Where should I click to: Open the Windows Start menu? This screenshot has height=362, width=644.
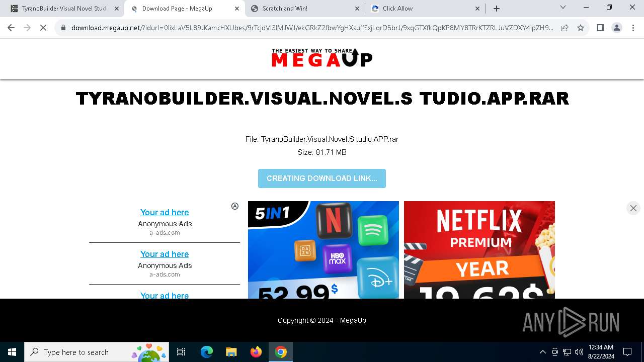(x=12, y=352)
